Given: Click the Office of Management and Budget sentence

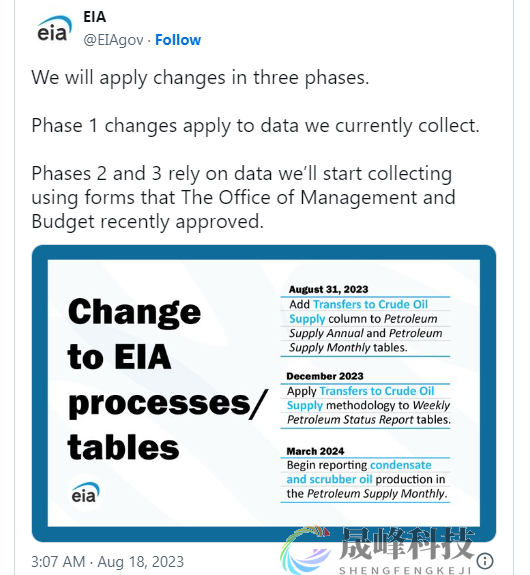Looking at the screenshot, I should tap(244, 197).
